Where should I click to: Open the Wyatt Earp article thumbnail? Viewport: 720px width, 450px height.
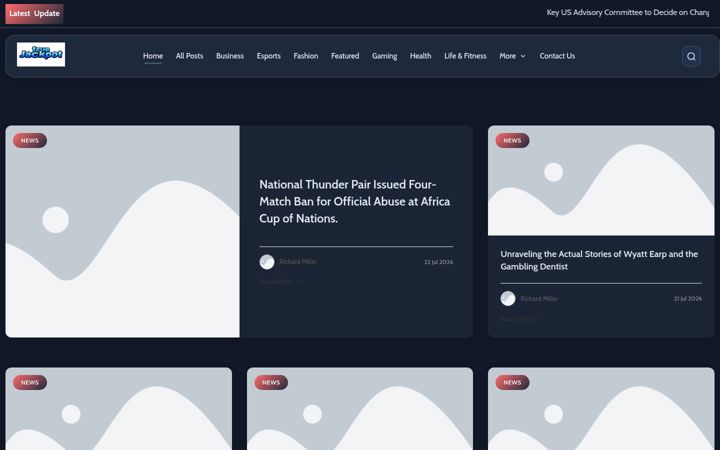pos(601,180)
